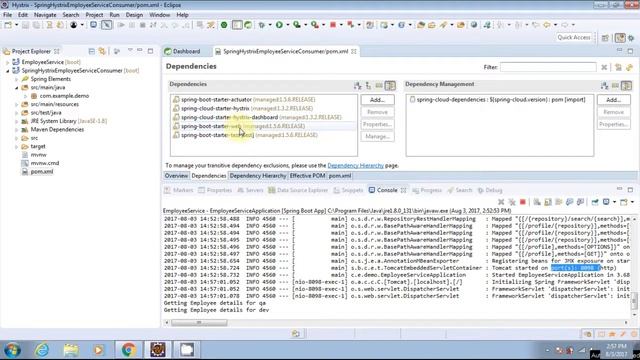
Task: Click the Open Perspective icon
Action: pos(606,38)
